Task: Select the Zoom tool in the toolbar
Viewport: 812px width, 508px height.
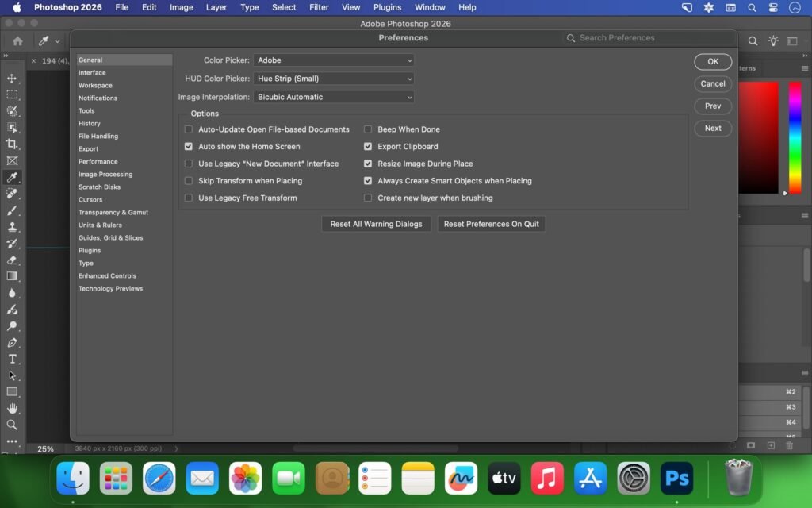Action: (12, 425)
